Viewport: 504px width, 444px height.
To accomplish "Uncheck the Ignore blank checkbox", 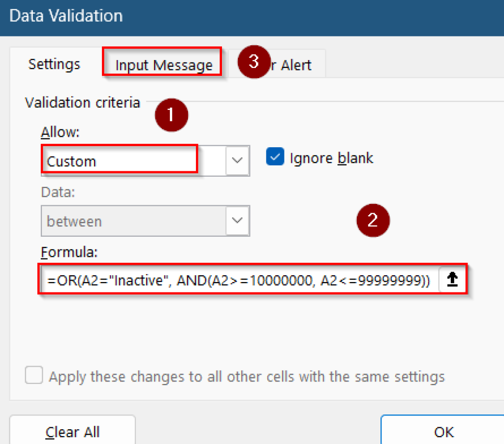I will point(275,157).
